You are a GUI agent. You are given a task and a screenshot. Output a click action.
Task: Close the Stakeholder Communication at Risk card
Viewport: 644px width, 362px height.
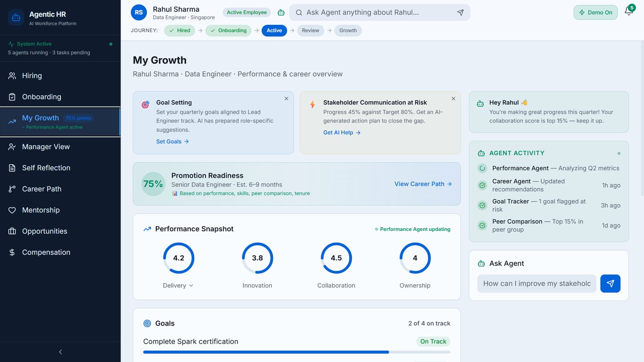point(453,98)
